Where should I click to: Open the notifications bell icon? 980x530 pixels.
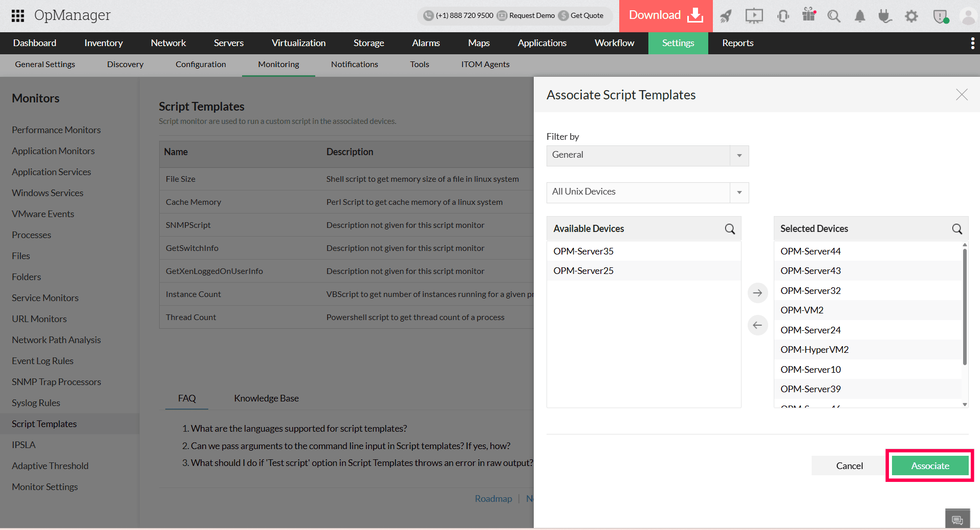(860, 16)
